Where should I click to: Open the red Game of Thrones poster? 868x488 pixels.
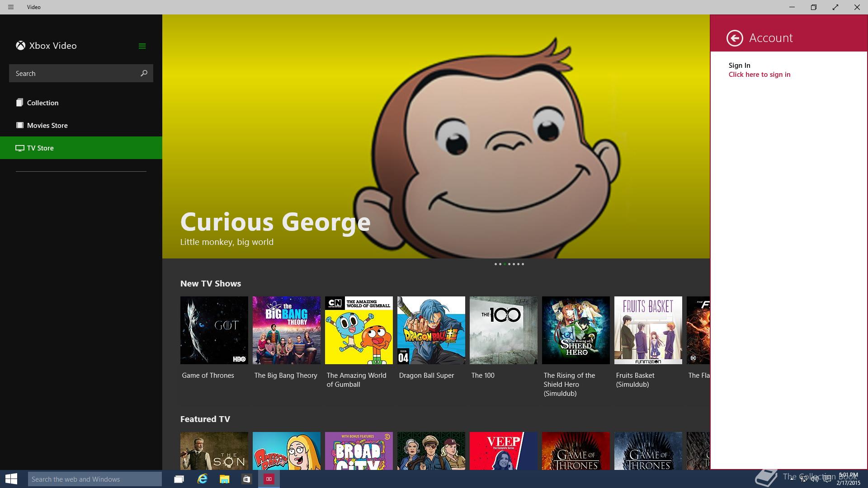pos(576,450)
